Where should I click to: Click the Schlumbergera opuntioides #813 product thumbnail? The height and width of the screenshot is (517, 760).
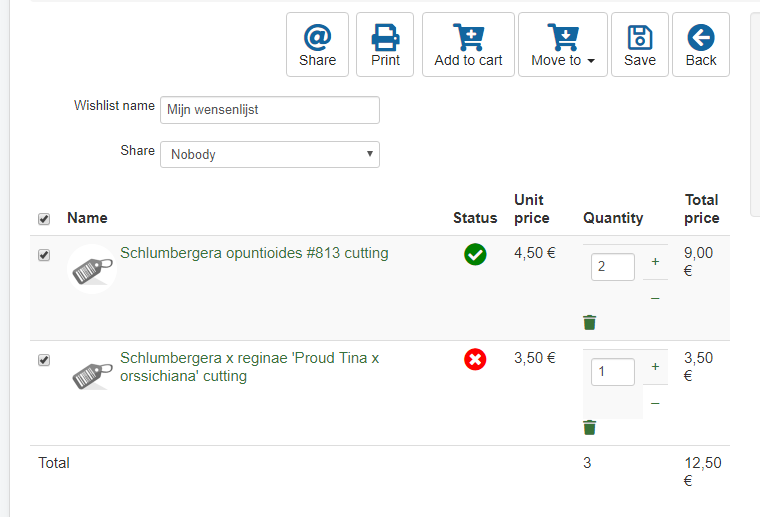[x=92, y=269]
